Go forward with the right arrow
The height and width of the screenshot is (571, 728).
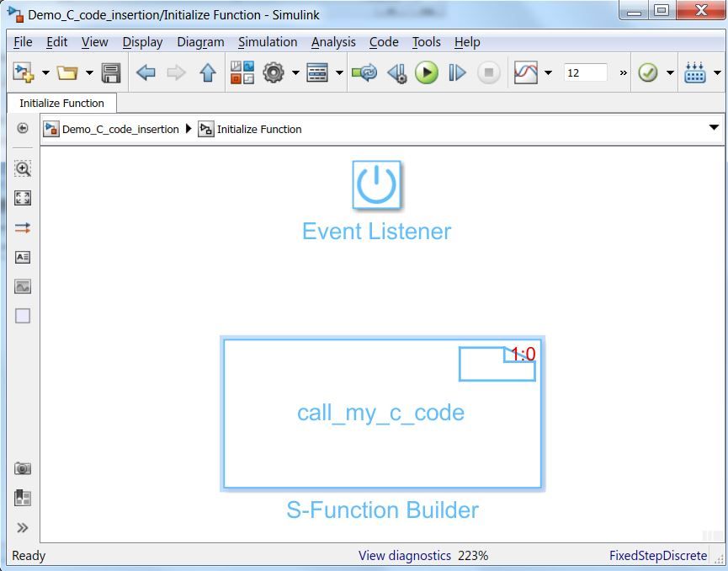pos(177,72)
